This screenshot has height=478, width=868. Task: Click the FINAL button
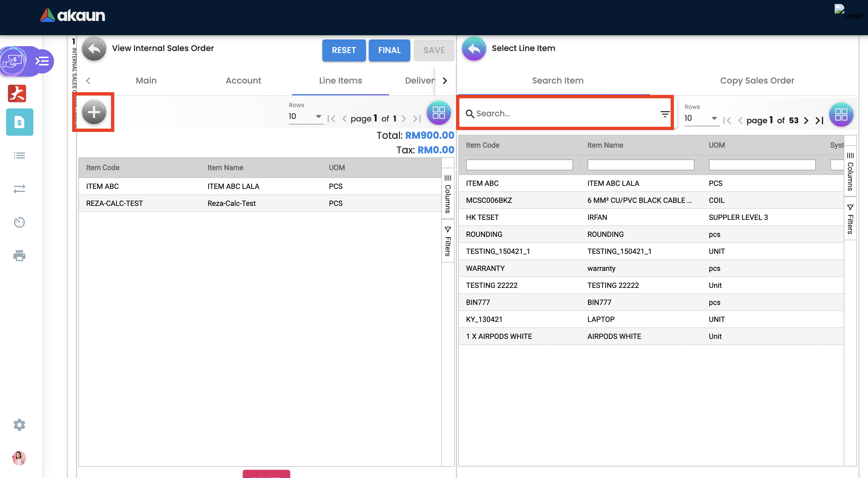[389, 50]
